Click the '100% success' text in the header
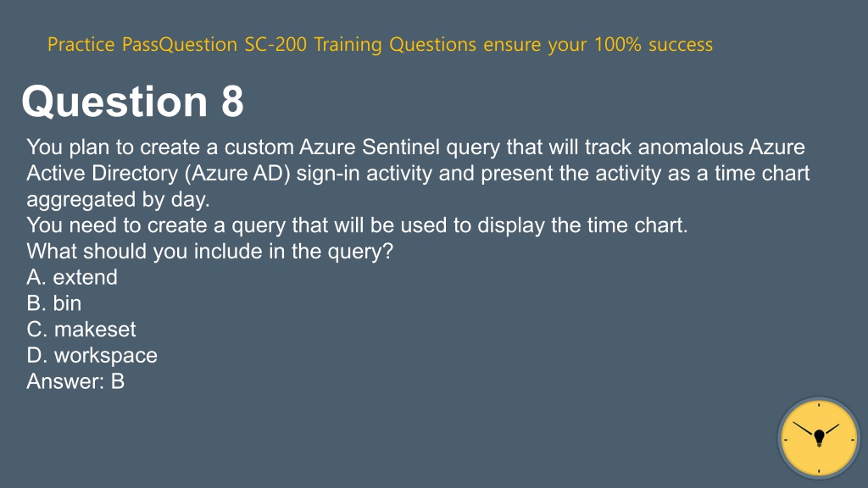Viewport: 868px width, 488px height. (x=654, y=44)
